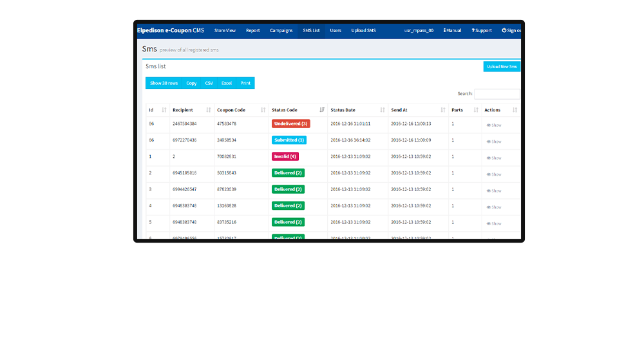Click the Recipient column header
This screenshot has height=363, width=644.
[183, 110]
